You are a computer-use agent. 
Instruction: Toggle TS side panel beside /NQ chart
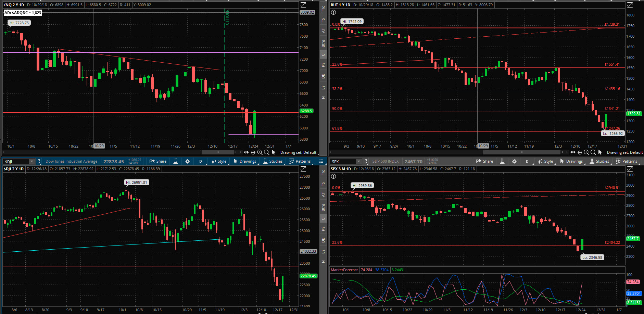(x=323, y=20)
